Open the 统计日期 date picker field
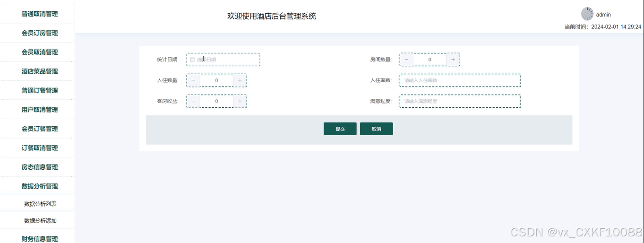The image size is (644, 243). point(223,60)
